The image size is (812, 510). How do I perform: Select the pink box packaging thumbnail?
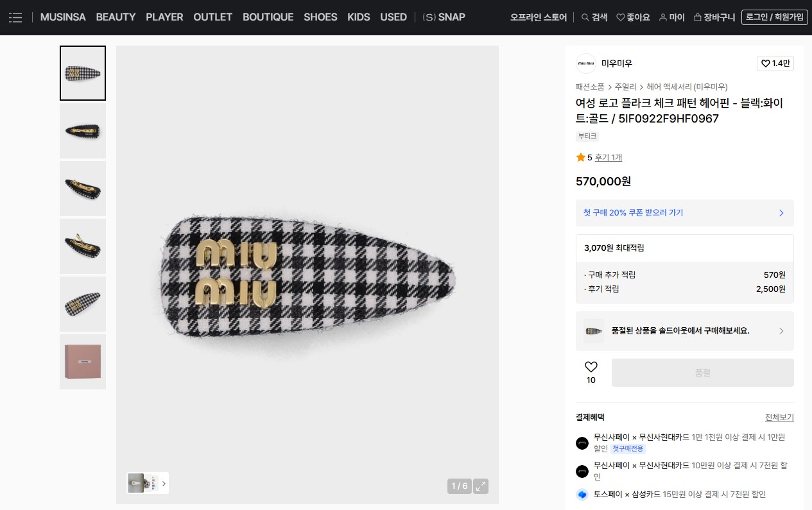[83, 362]
